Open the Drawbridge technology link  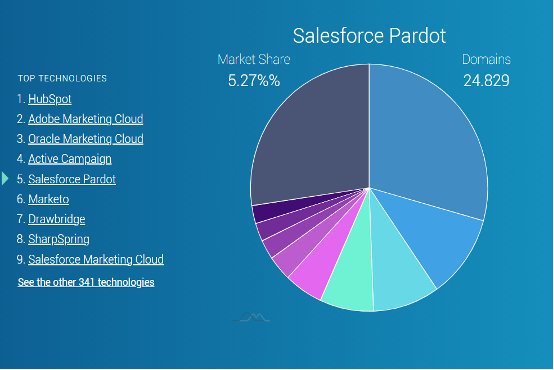(57, 219)
